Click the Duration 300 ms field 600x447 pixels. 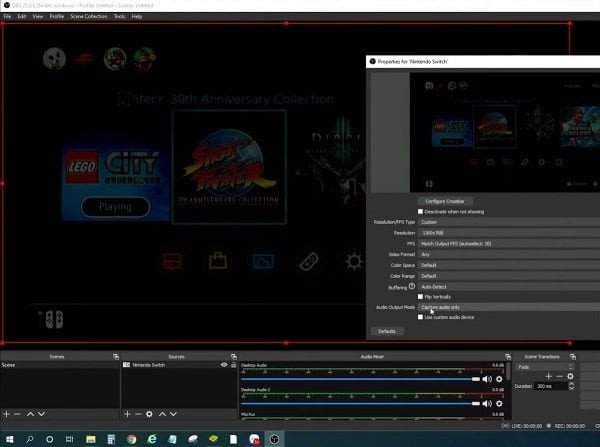coord(551,386)
